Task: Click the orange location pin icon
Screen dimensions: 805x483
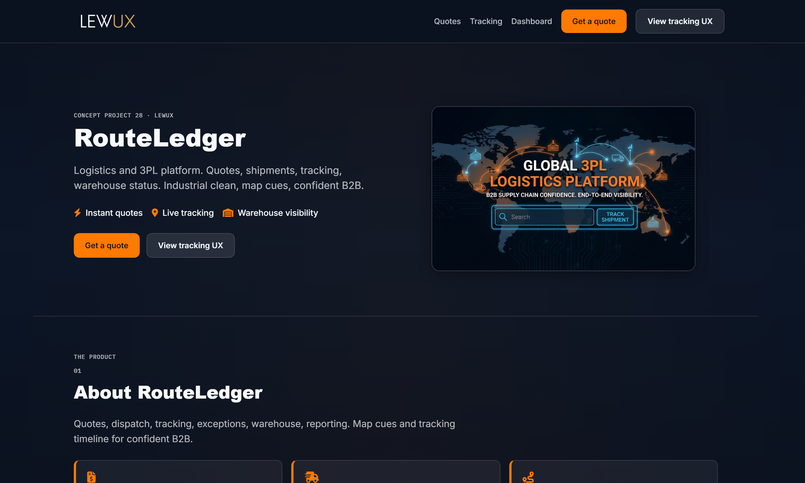Action: click(x=155, y=213)
